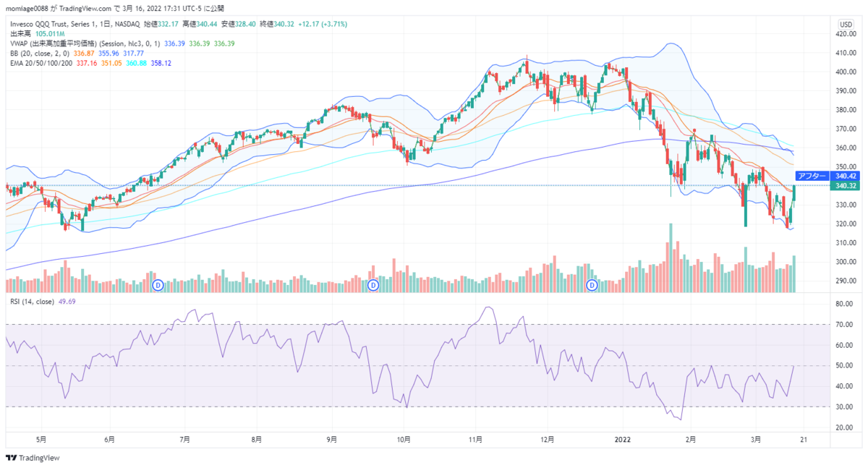
Task: Click the 340.42 after-hours price value
Action: 846,176
